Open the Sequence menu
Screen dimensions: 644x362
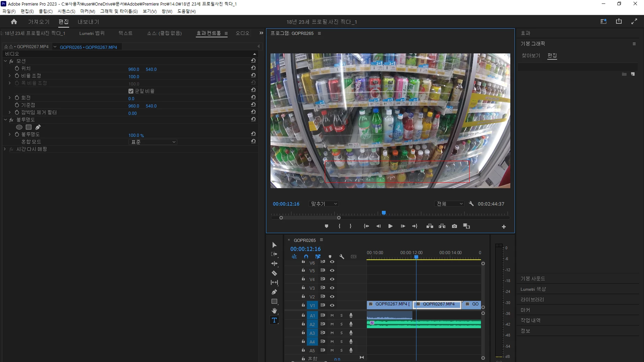click(66, 11)
